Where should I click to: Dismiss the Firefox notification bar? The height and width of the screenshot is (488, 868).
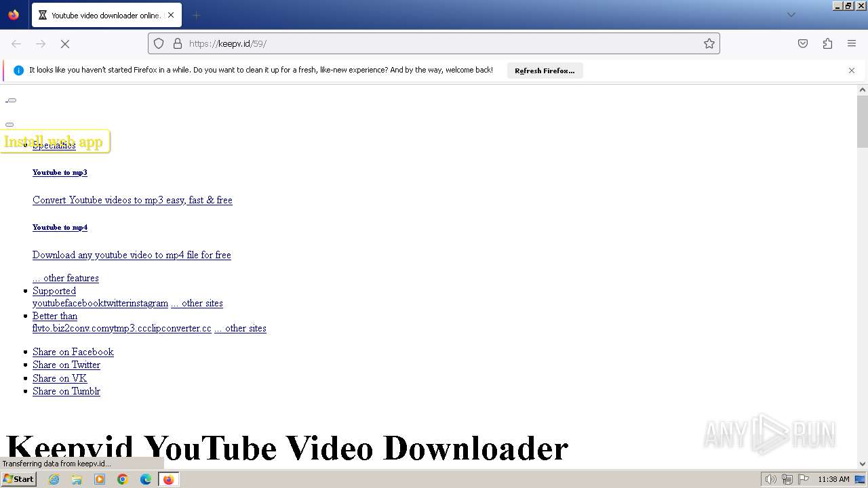click(852, 70)
